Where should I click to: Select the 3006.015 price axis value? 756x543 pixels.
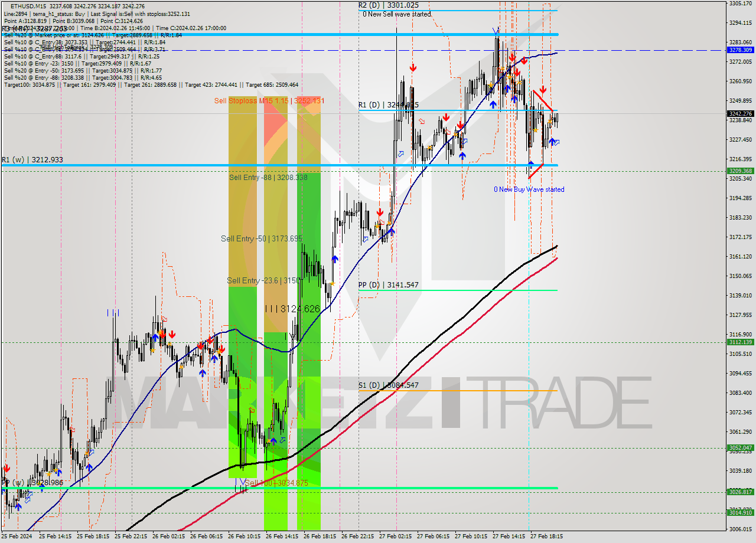click(x=740, y=529)
